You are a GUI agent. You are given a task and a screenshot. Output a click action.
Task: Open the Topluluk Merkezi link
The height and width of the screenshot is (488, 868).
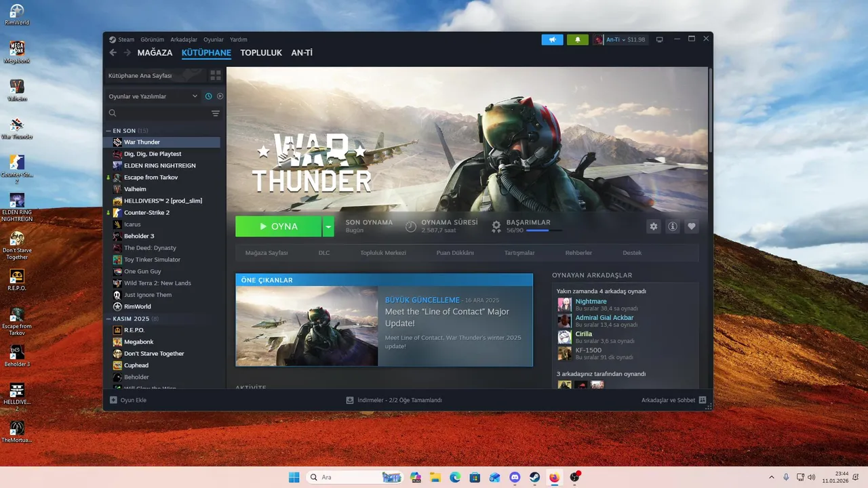pos(383,253)
